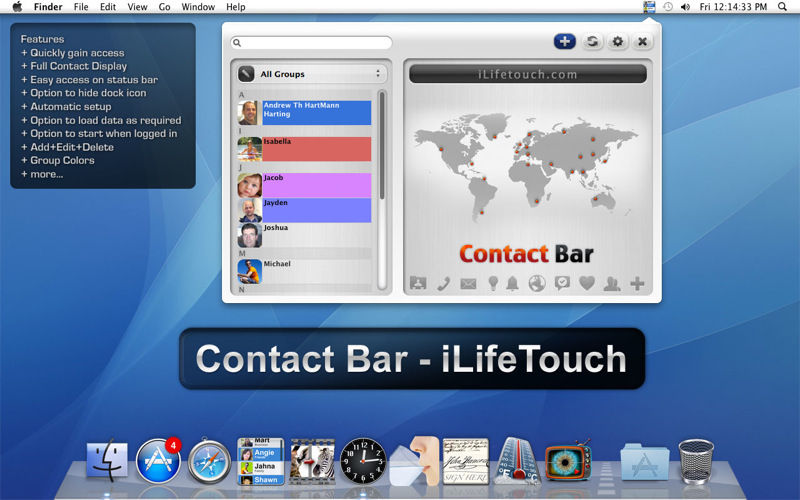Click the contact search field

[x=311, y=43]
